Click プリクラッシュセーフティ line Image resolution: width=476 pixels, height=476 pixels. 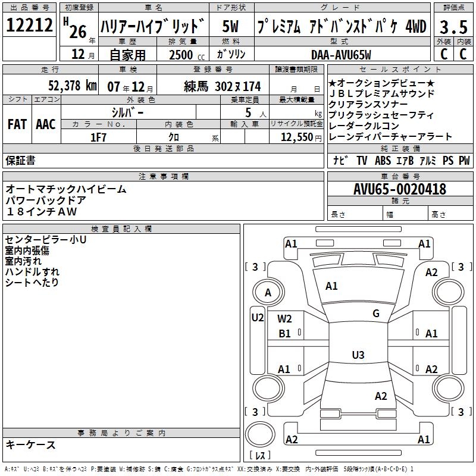381,115
